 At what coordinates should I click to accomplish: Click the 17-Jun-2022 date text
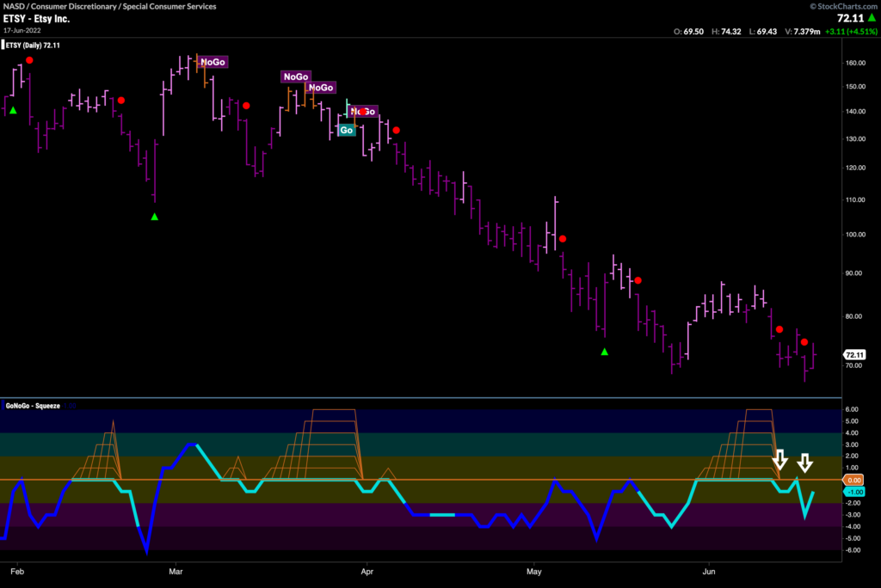[22, 30]
